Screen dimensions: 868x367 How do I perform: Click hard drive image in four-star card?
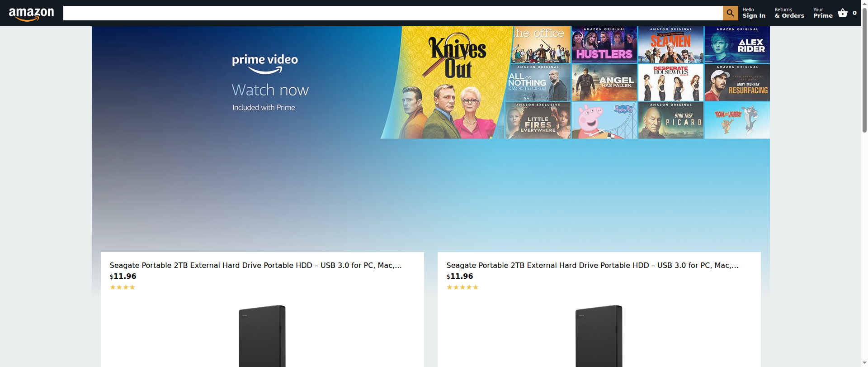coord(262,336)
